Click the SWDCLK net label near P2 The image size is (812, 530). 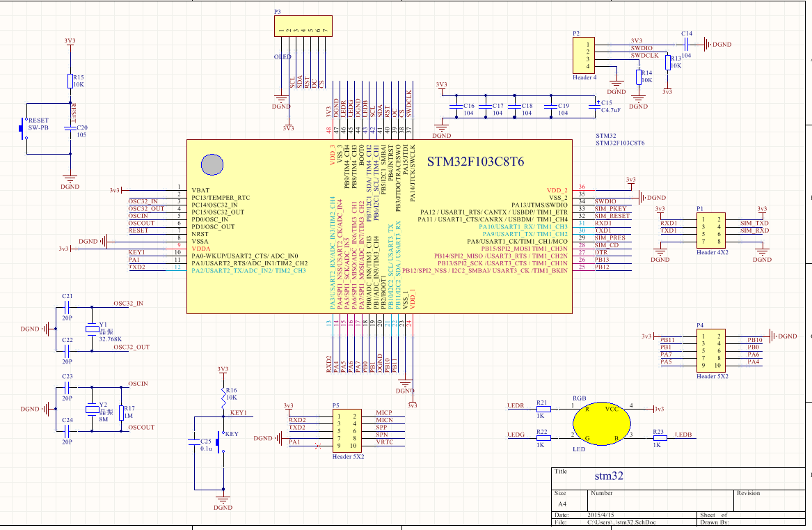[644, 54]
